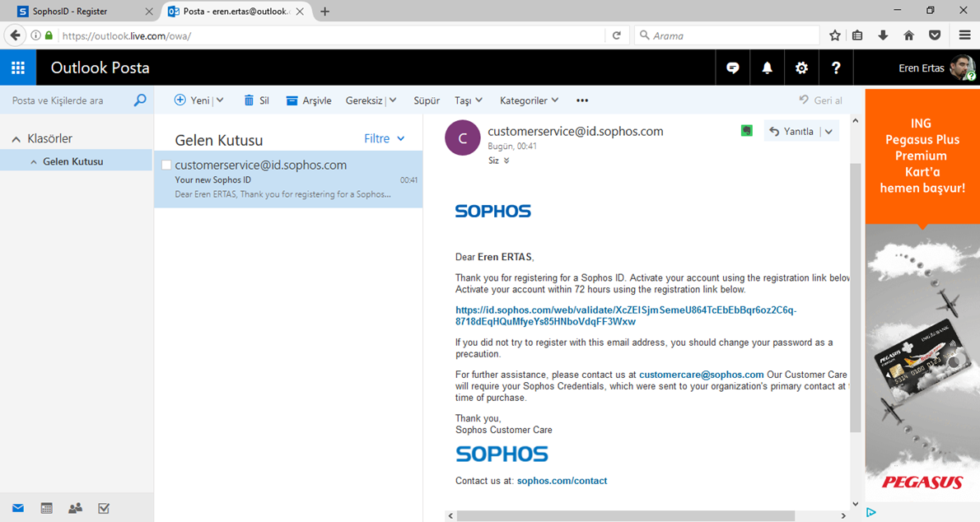This screenshot has height=522, width=980.
Task: Click the search magnifier in Outlook
Action: pyautogui.click(x=140, y=100)
